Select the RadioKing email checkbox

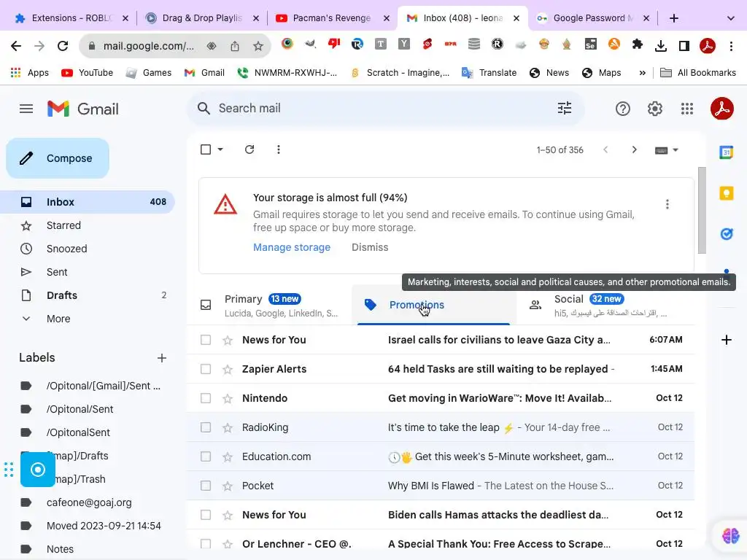point(205,427)
